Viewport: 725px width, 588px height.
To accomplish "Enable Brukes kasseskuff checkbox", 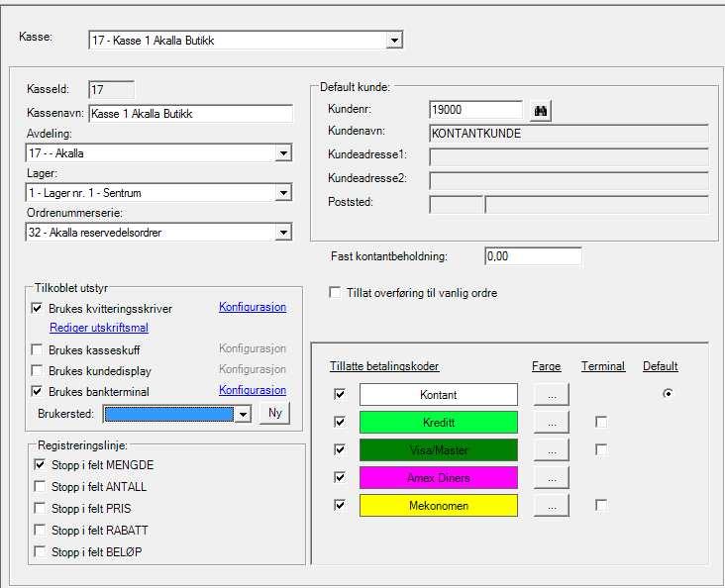I will (x=37, y=349).
